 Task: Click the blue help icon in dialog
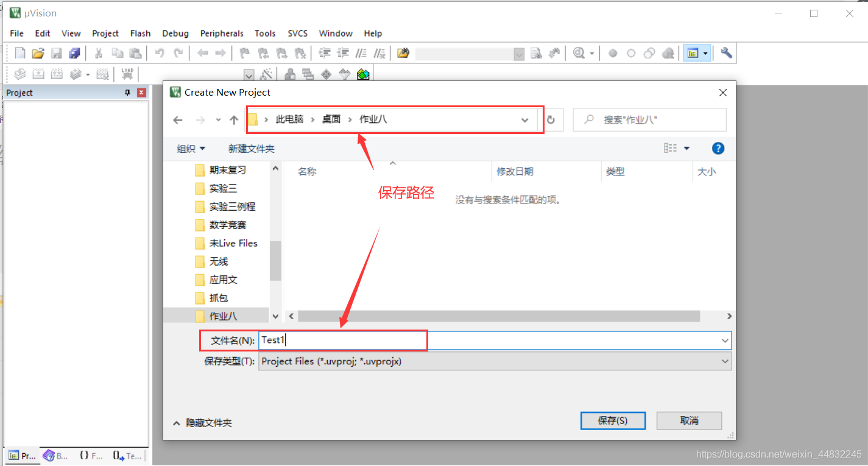coord(718,148)
